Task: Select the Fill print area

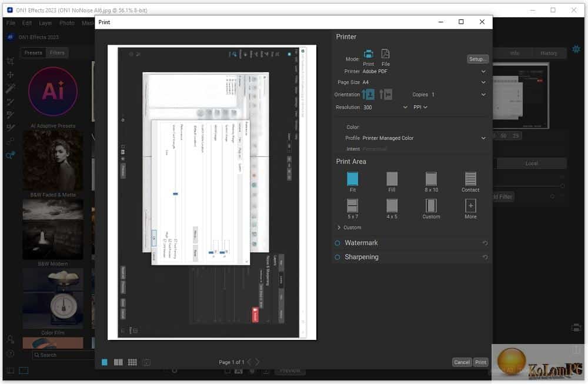Action: [392, 179]
